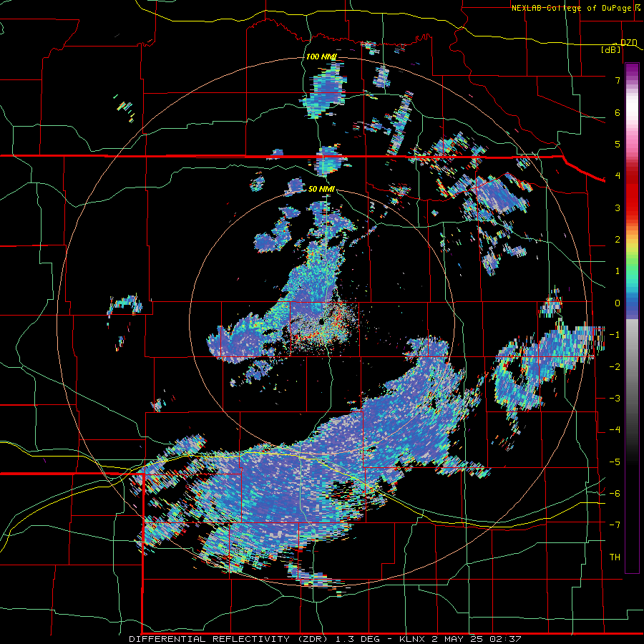Click the '6' value on the dB scale
644x644 pixels.
click(x=618, y=112)
